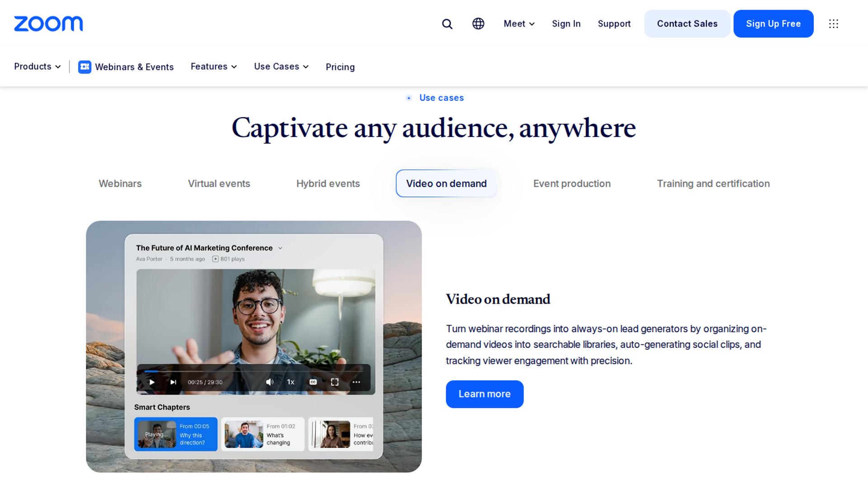The image size is (868, 491).
Task: Click the 'Use cases' label text
Action: pyautogui.click(x=442, y=98)
